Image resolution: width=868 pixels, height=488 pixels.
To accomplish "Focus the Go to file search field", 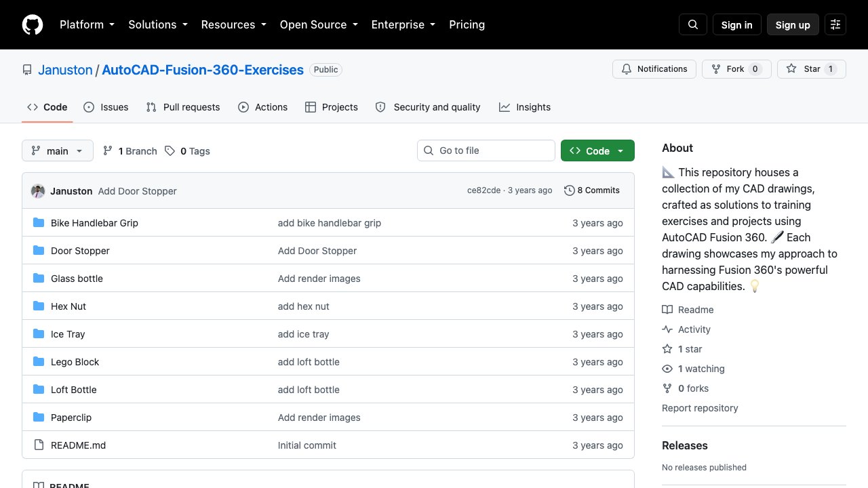I will point(486,150).
